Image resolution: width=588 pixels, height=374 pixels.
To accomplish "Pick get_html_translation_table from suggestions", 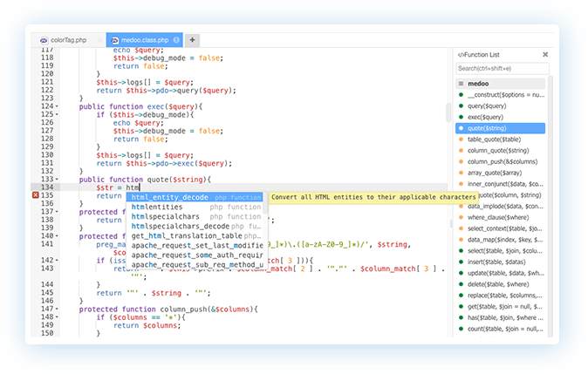I will (x=186, y=235).
